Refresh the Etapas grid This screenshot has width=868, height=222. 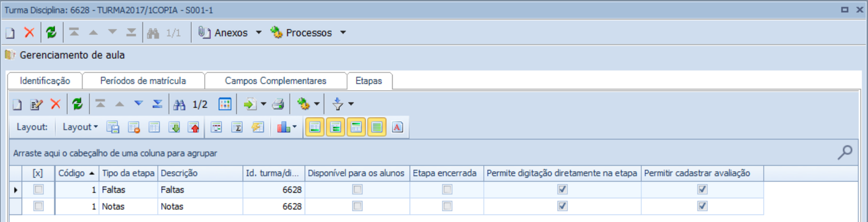point(78,104)
